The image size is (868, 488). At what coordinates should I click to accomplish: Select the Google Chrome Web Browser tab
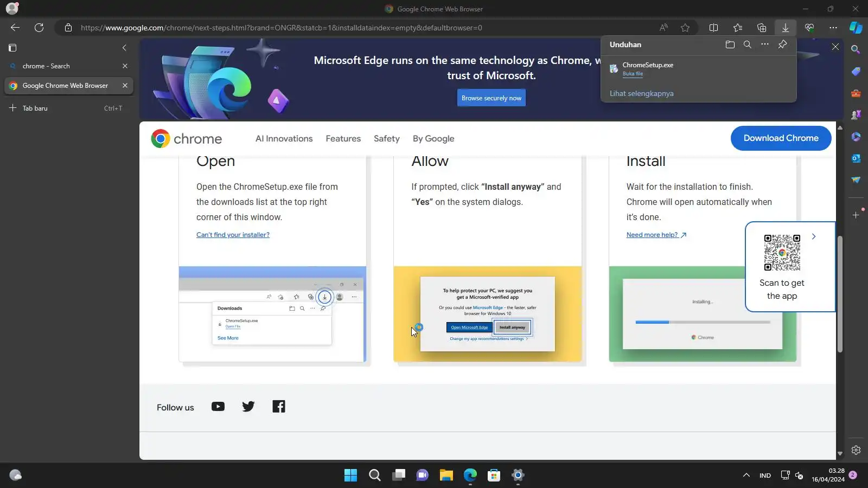coord(68,86)
